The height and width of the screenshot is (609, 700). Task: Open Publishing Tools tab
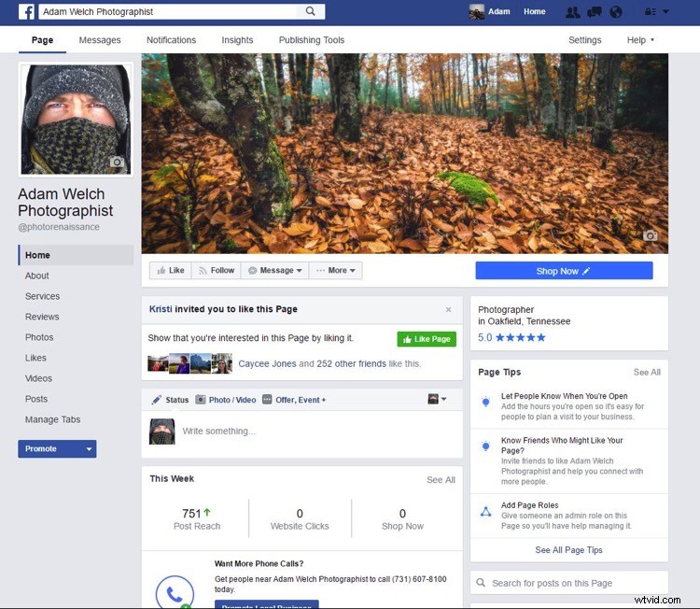tap(312, 40)
